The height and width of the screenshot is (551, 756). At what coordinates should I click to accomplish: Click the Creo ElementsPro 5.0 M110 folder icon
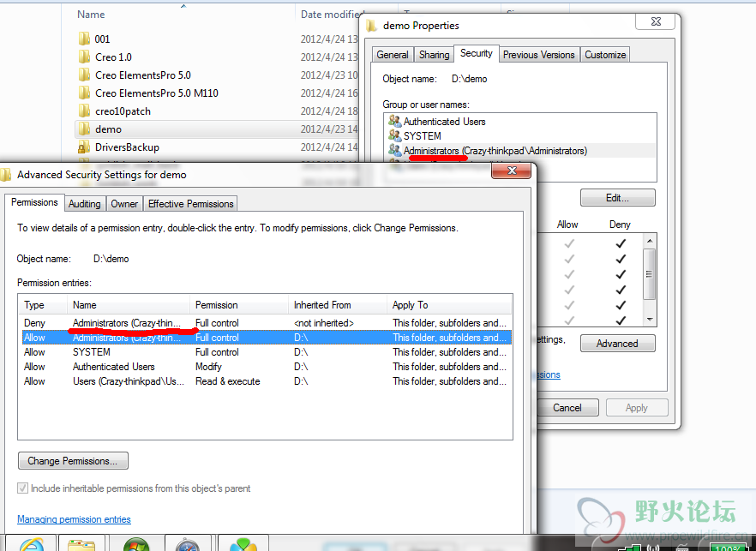click(84, 93)
